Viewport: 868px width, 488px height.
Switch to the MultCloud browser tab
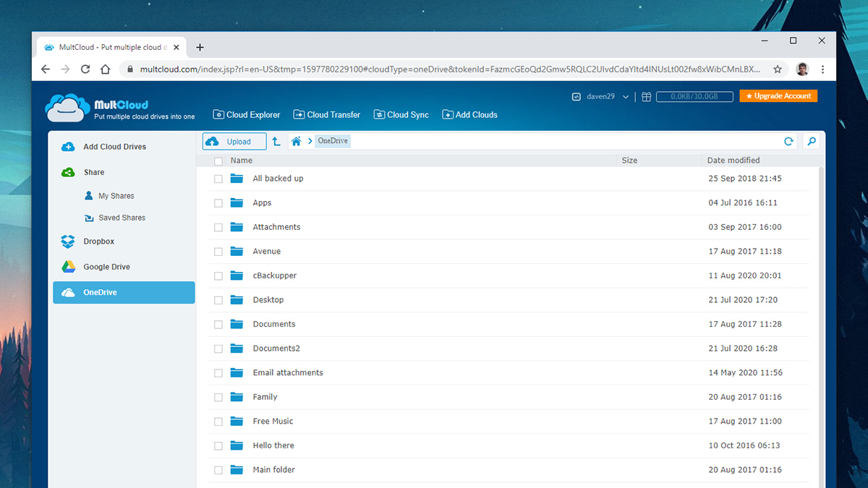point(113,47)
